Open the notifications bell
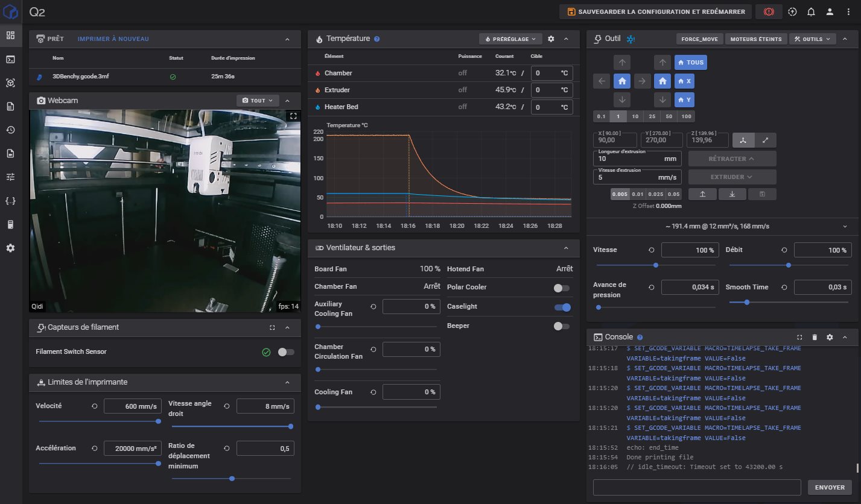 click(811, 11)
